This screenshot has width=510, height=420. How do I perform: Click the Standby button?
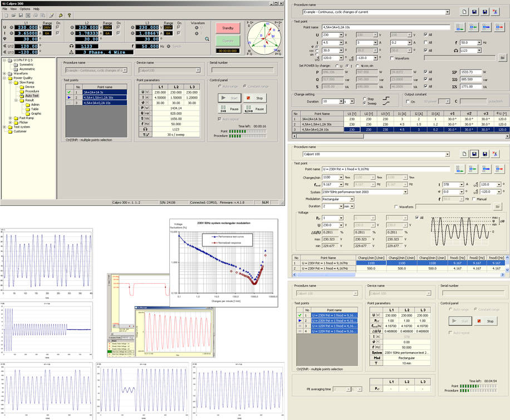[228, 28]
